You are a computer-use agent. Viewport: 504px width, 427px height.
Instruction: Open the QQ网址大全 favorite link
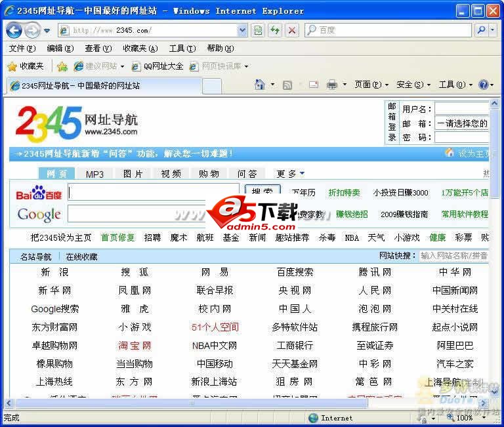coord(157,66)
